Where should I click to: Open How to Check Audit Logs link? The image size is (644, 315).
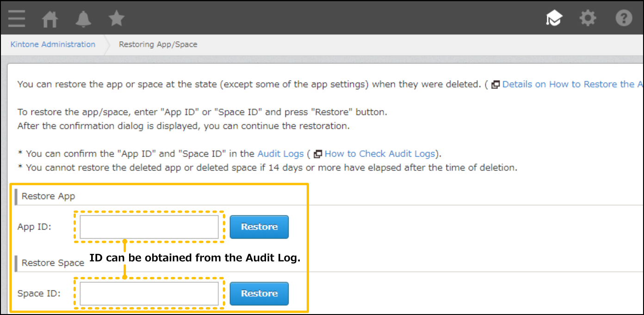379,154
